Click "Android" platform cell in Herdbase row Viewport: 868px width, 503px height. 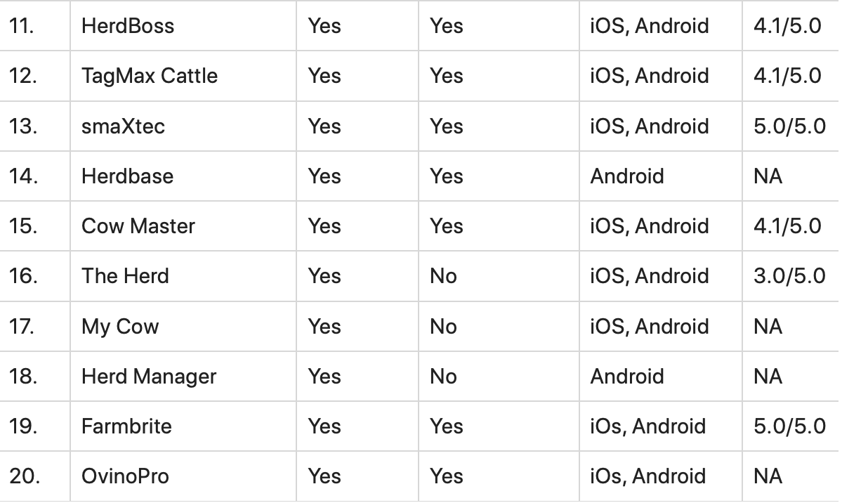[x=627, y=176]
